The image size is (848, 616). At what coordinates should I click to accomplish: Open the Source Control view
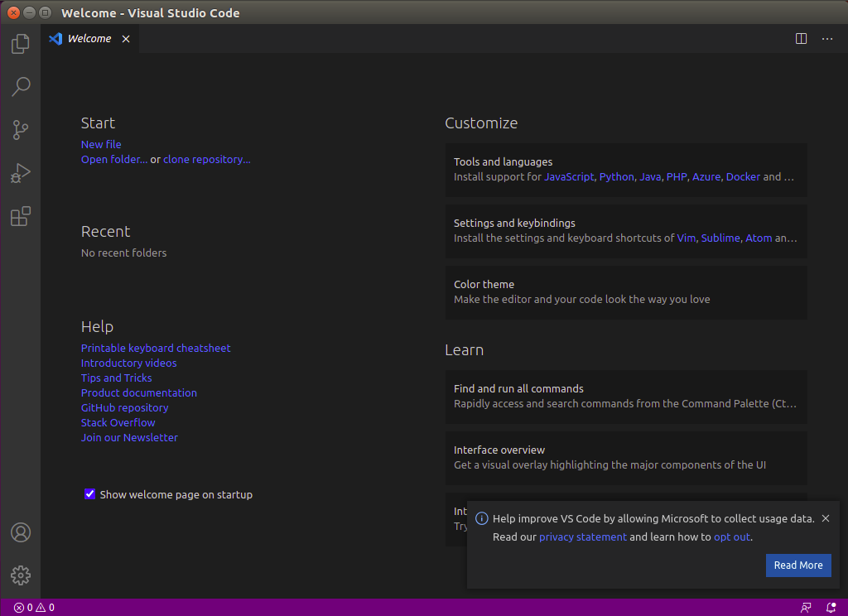pyautogui.click(x=21, y=130)
